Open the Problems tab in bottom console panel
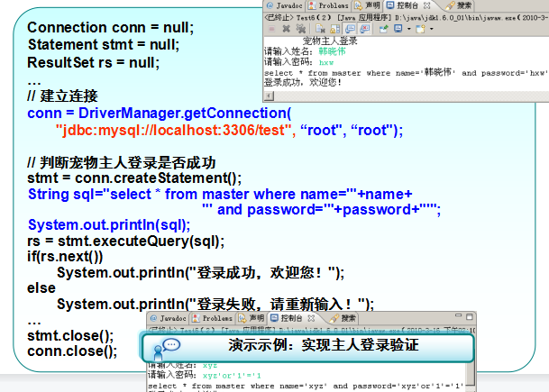549x392 pixels. tap(213, 318)
